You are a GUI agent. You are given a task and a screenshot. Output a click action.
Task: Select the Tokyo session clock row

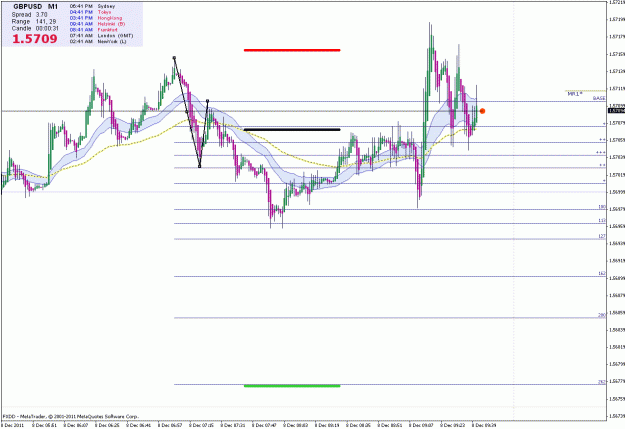(x=90, y=12)
